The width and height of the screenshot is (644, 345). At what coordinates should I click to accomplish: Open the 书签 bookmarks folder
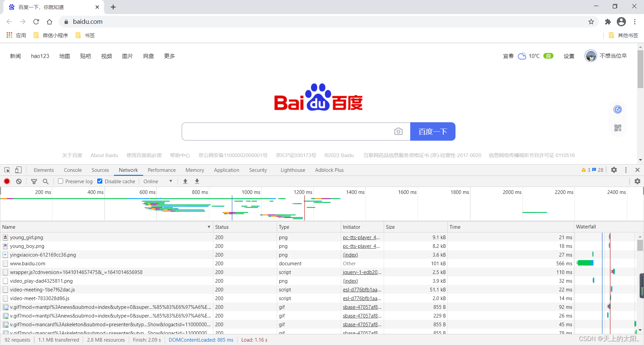click(x=85, y=35)
